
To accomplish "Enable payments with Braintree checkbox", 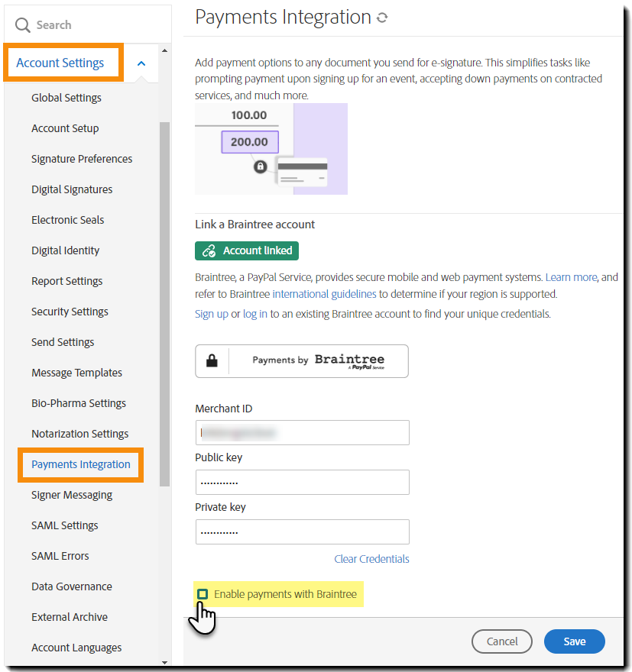I will pyautogui.click(x=203, y=594).
